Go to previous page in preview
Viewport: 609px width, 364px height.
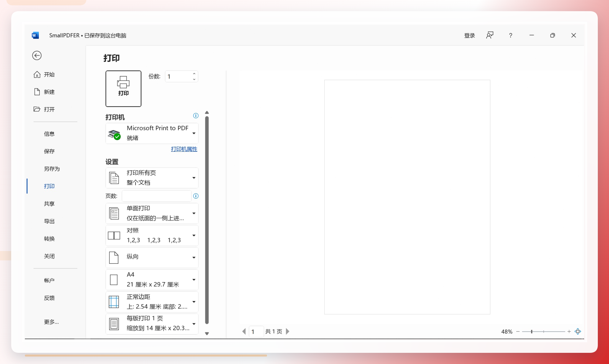244,331
